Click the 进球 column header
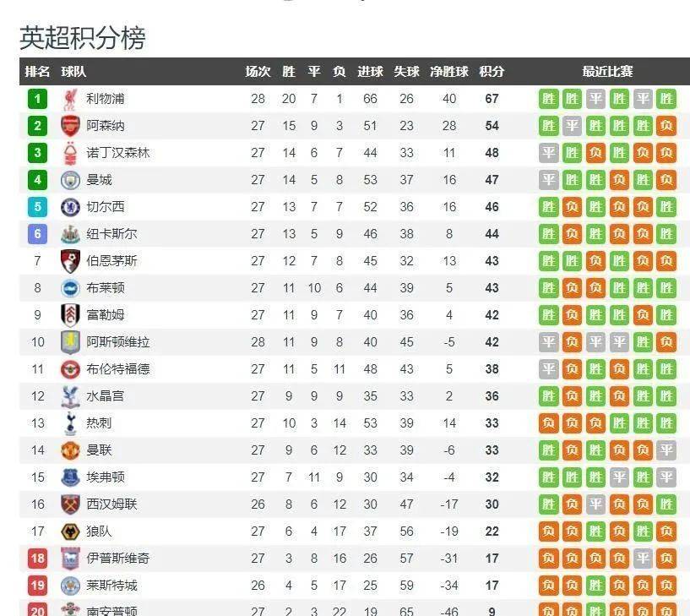The height and width of the screenshot is (616, 690). 370,72
